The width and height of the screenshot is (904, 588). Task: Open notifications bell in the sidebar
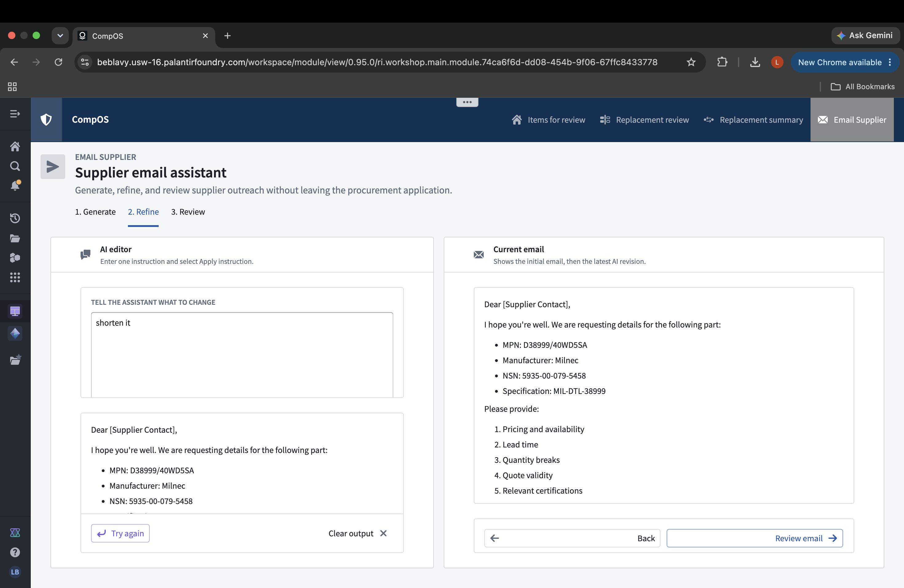tap(15, 185)
